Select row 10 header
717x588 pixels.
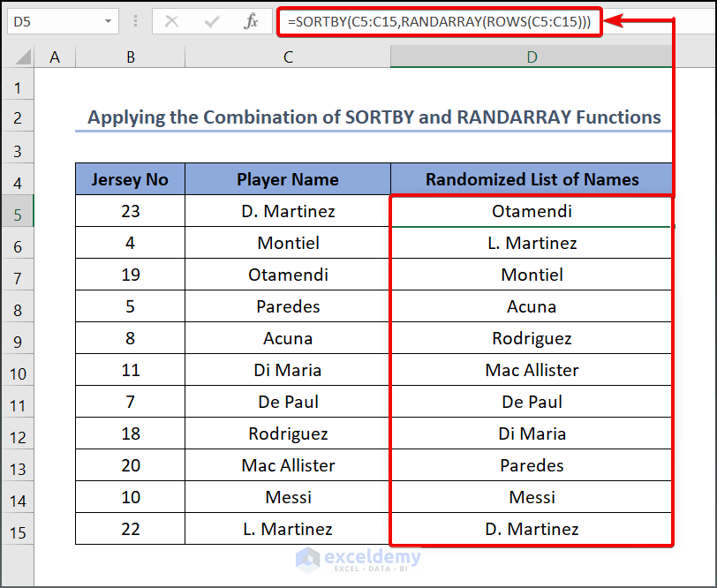[18, 370]
